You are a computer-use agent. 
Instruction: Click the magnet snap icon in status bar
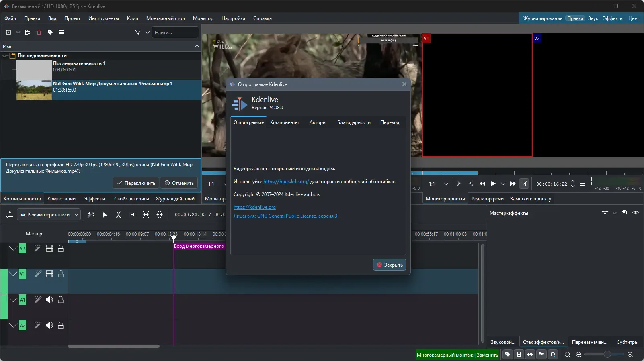pos(553,354)
